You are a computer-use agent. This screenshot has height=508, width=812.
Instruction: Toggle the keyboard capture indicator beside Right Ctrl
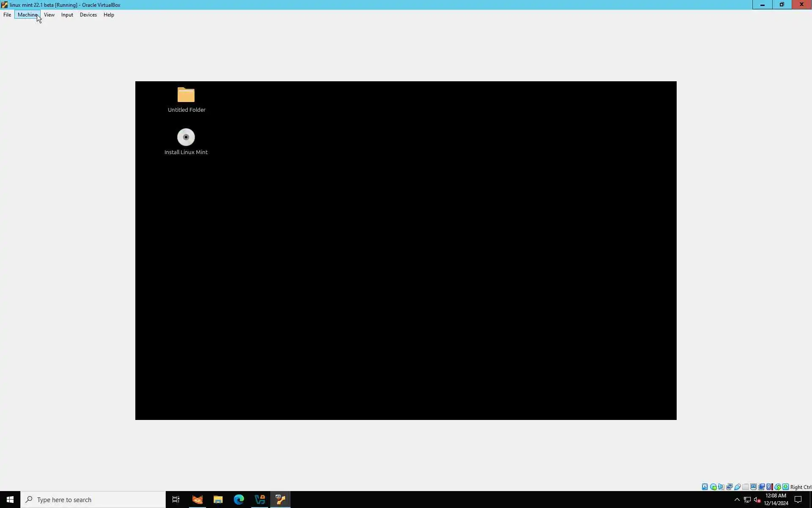pos(785,487)
